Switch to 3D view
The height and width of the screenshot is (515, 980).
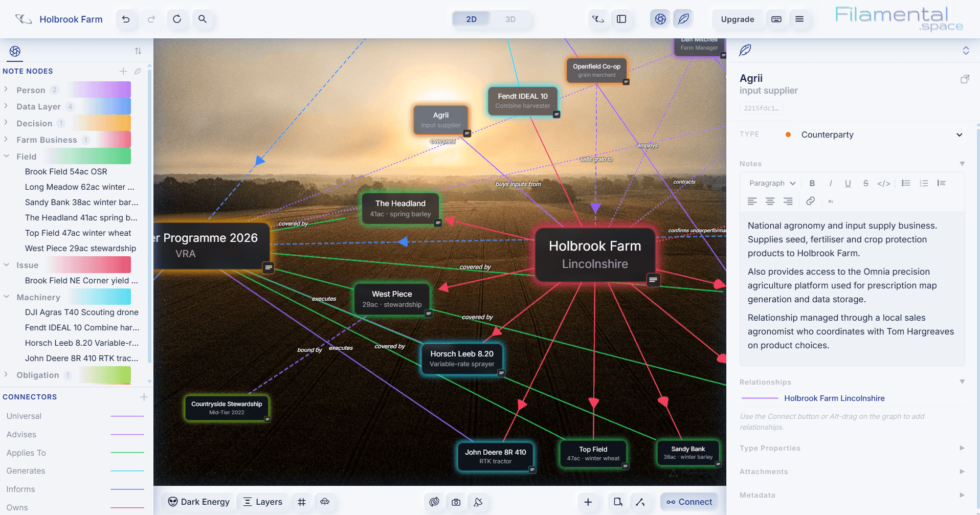click(x=510, y=19)
